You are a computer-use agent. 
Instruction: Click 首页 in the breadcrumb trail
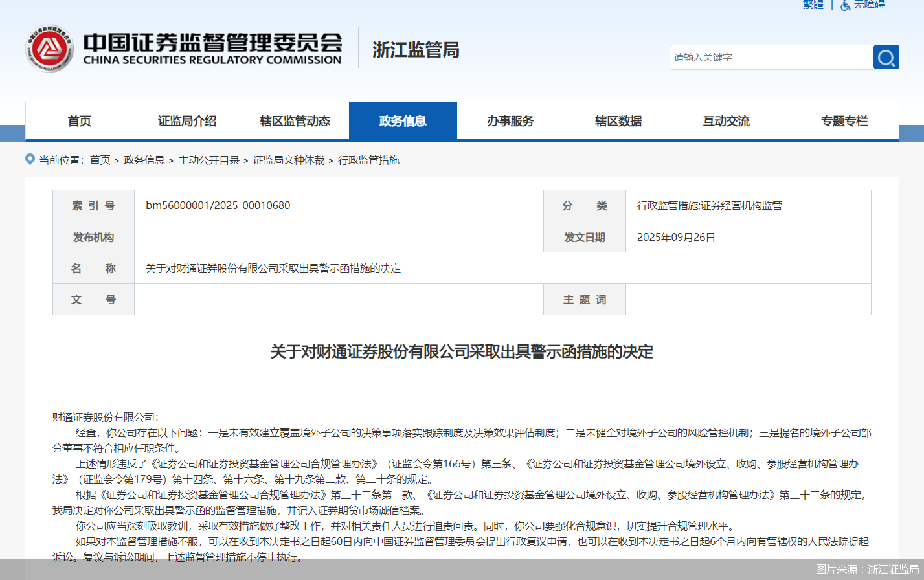(x=100, y=160)
